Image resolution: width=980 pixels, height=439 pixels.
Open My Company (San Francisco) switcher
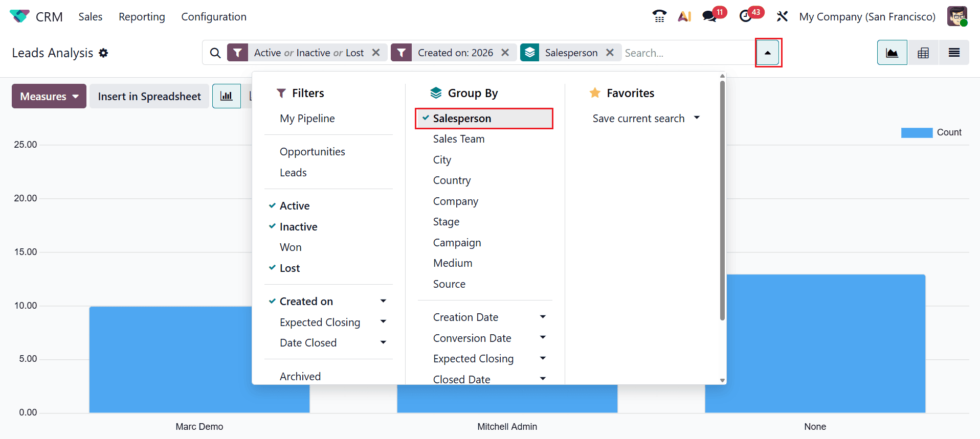pyautogui.click(x=867, y=17)
